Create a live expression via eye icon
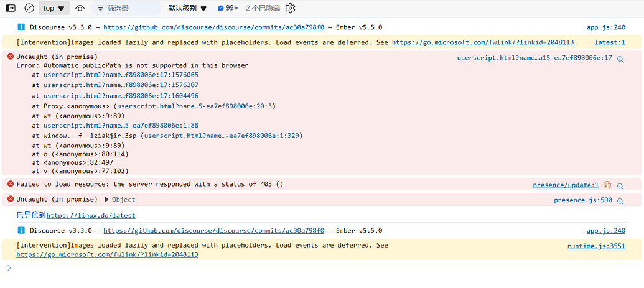The width and height of the screenshot is (644, 288). click(x=80, y=8)
